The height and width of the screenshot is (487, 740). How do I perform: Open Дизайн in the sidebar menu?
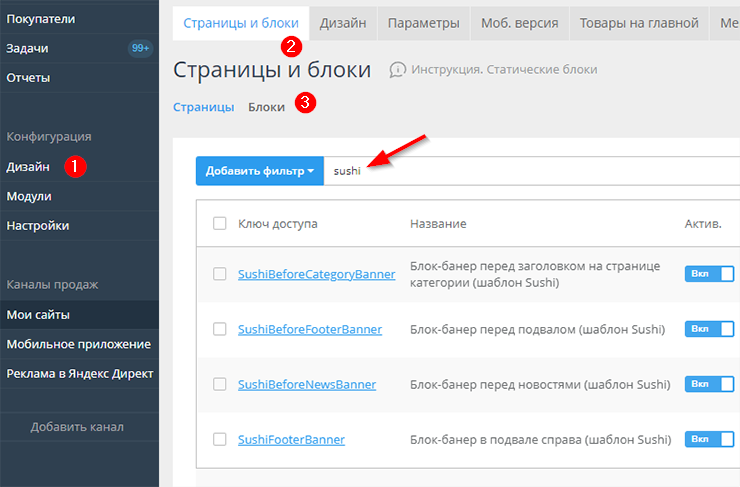click(x=28, y=167)
